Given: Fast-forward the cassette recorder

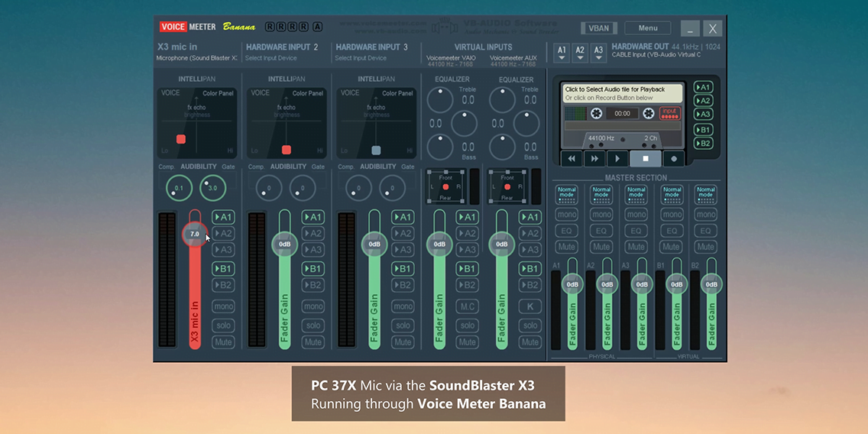Looking at the screenshot, I should coord(594,158).
